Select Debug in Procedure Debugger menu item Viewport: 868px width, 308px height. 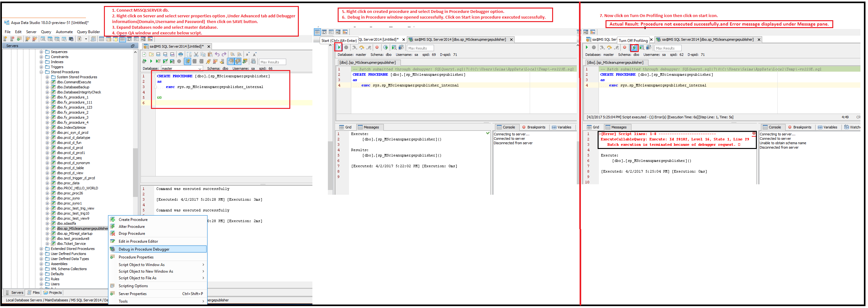(x=158, y=249)
